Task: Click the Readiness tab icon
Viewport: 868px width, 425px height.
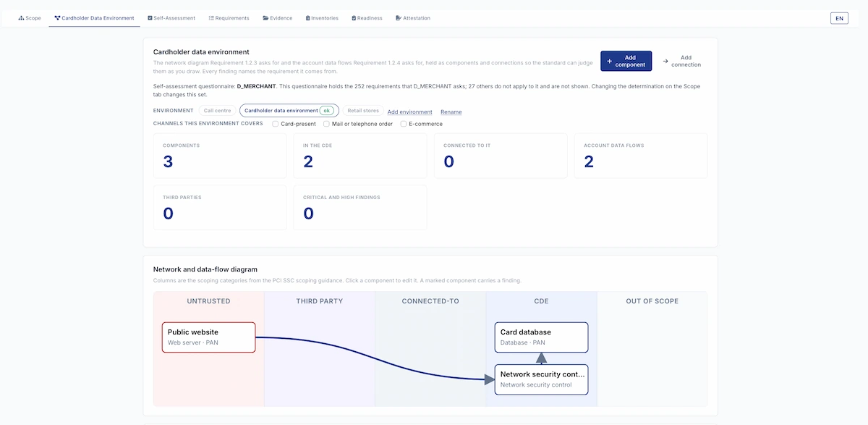Action: [x=354, y=18]
